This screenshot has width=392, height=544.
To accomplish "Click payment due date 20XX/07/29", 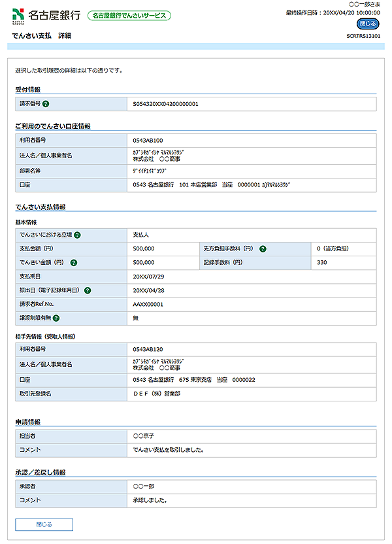I will (149, 277).
